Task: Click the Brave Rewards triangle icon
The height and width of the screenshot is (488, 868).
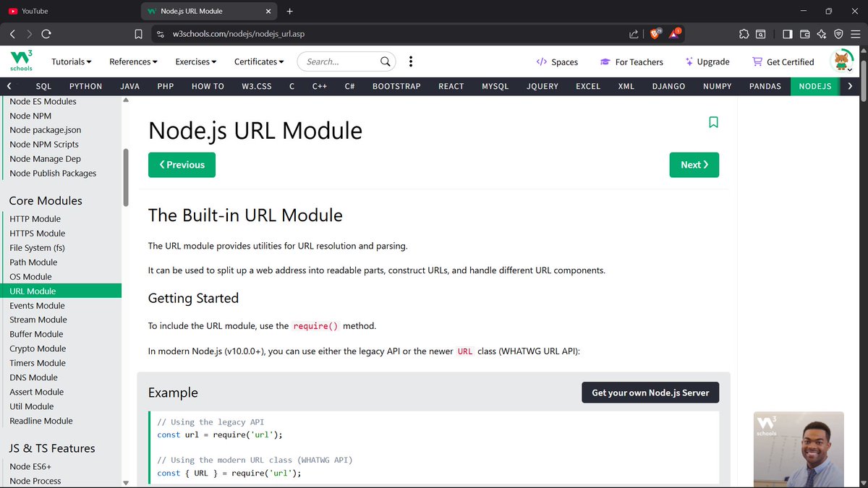Action: (675, 34)
